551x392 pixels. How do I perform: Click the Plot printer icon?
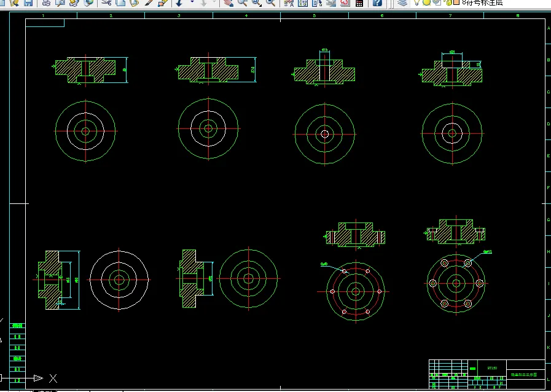46,3
